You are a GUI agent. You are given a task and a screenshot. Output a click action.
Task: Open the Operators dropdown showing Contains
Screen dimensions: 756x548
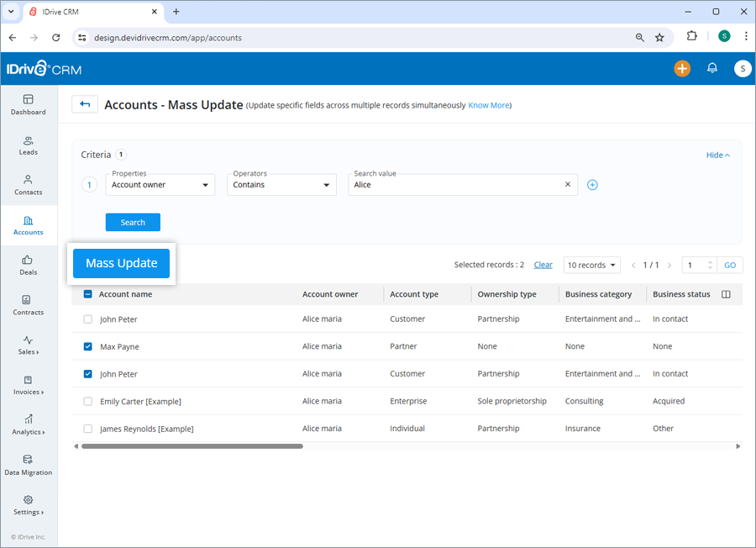281,184
